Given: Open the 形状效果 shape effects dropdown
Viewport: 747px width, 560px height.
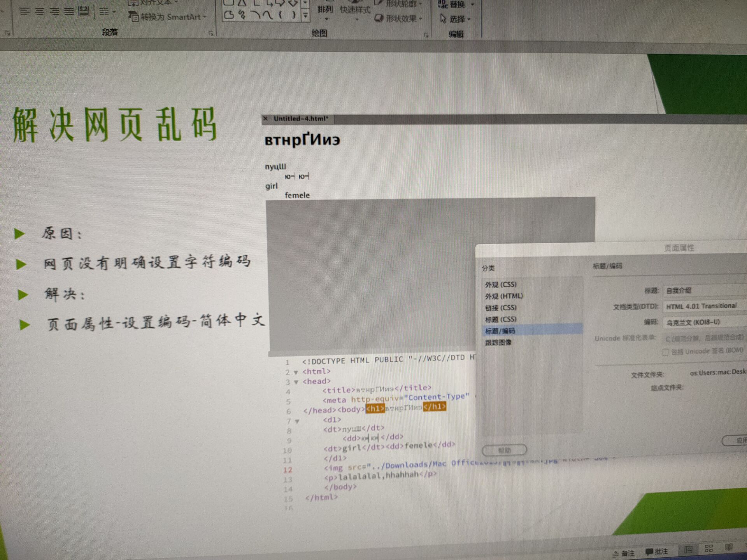Looking at the screenshot, I should coord(398,18).
